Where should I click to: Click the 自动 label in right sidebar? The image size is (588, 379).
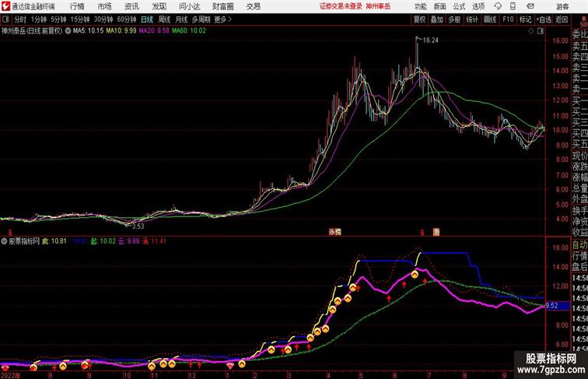pos(579,245)
